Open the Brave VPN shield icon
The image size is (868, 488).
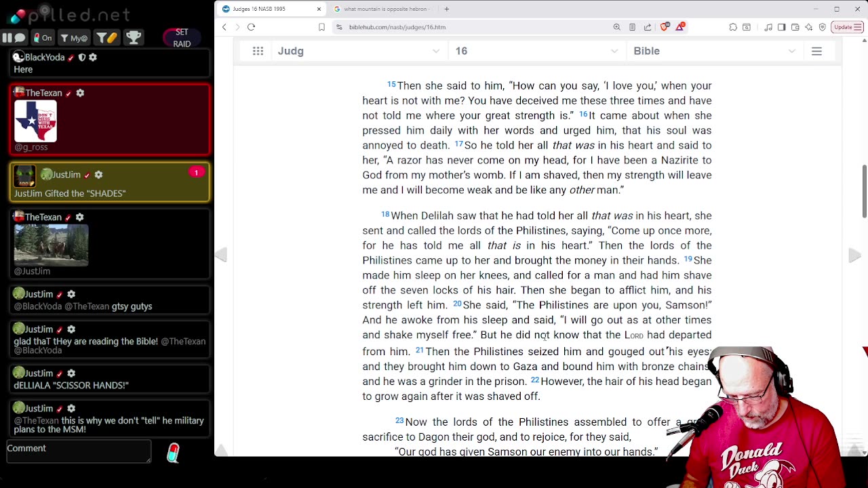[x=823, y=27]
